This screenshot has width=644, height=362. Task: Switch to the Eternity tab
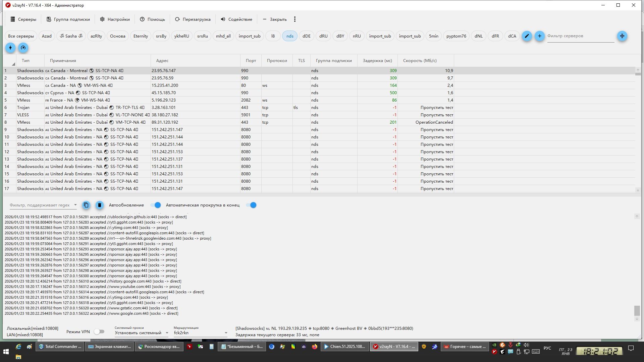[x=141, y=36]
